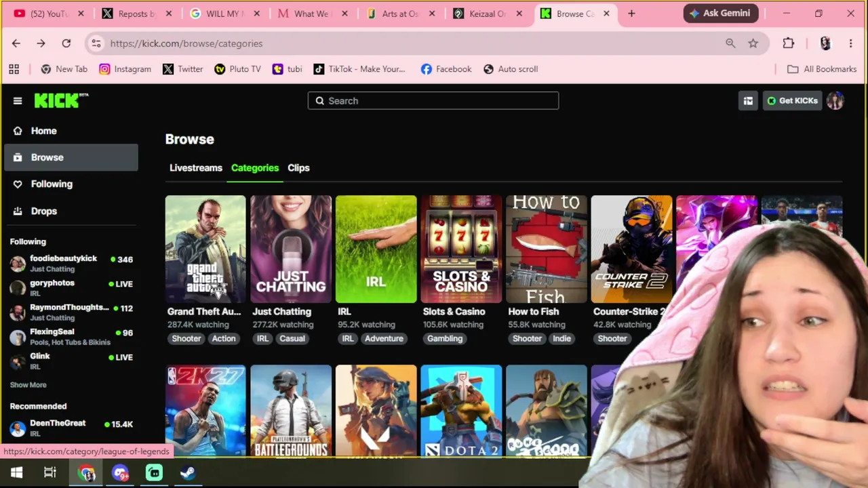The image size is (868, 488).
Task: Open RaymondThoughts channel in Following
Action: [x=71, y=312]
